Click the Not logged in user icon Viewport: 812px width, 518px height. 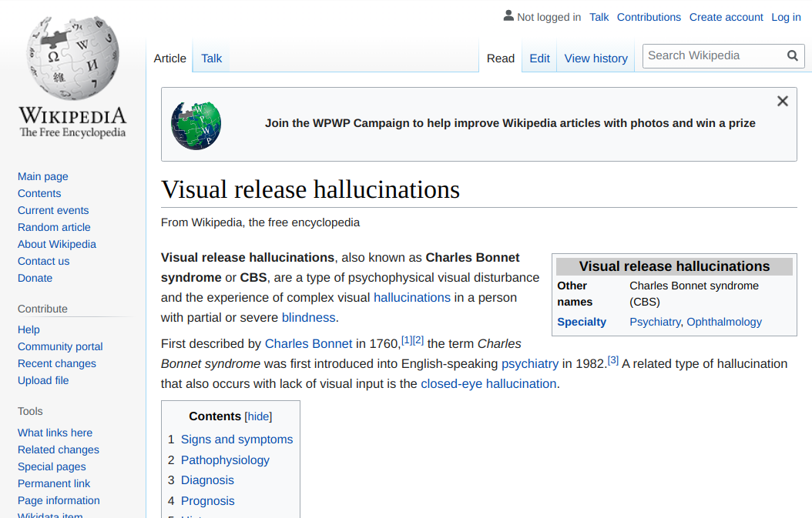coord(508,16)
